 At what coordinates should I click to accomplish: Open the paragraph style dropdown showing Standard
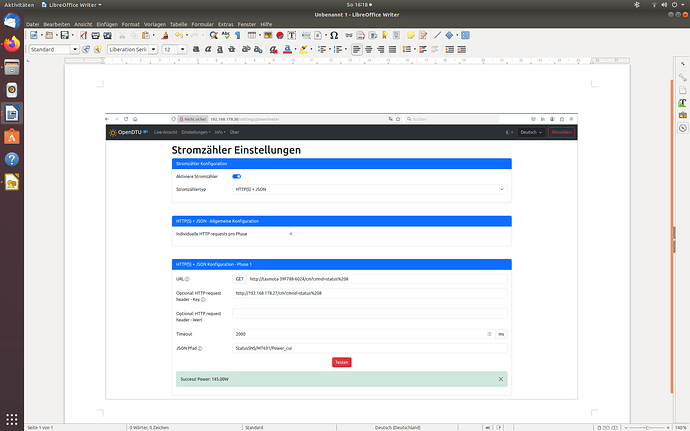(x=75, y=49)
